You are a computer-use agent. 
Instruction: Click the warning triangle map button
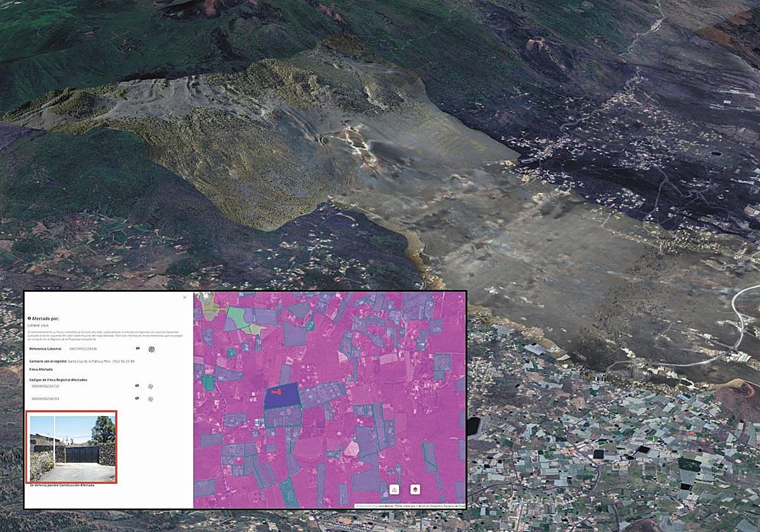(394, 490)
